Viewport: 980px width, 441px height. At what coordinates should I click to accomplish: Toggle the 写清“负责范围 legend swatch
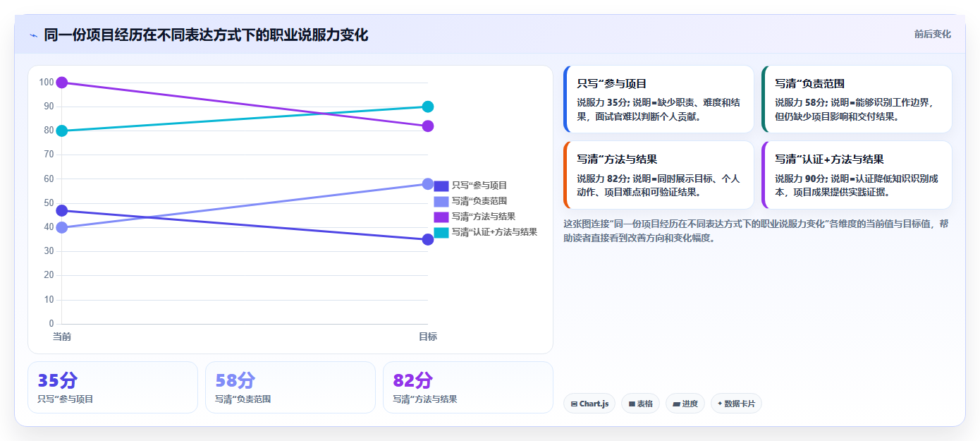pos(441,201)
